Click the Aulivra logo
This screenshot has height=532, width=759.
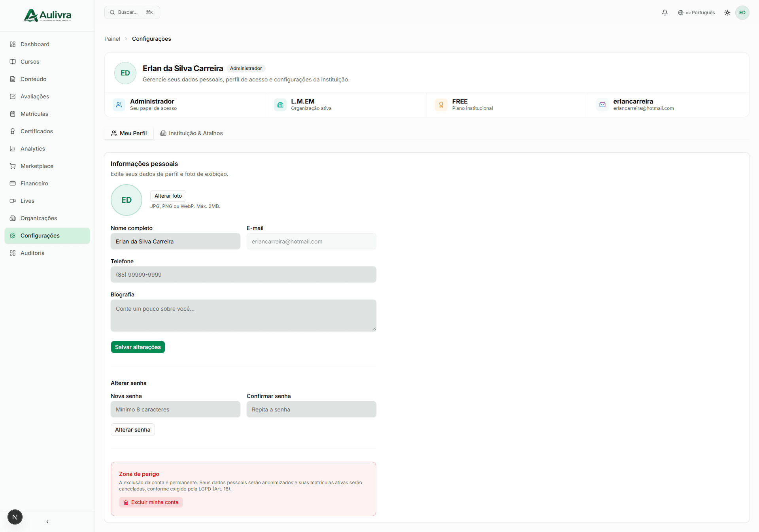click(x=47, y=15)
